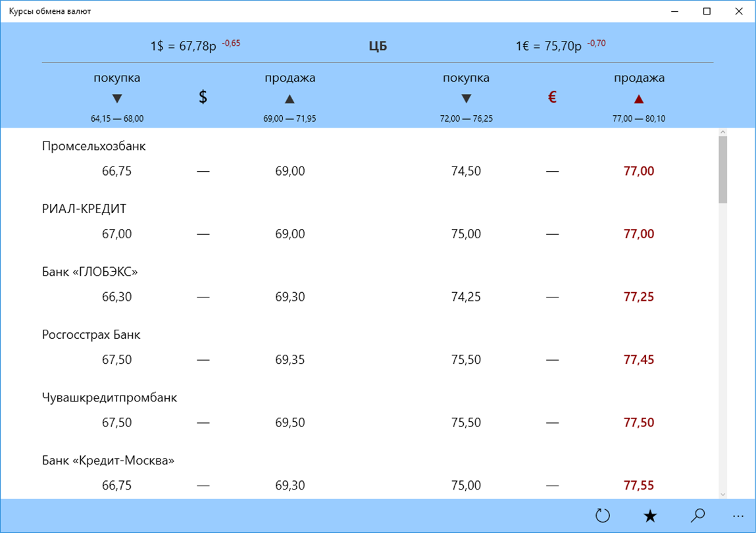This screenshot has height=533, width=756.
Task: Open the Росгосстрах Банк entry
Action: pyautogui.click(x=91, y=335)
